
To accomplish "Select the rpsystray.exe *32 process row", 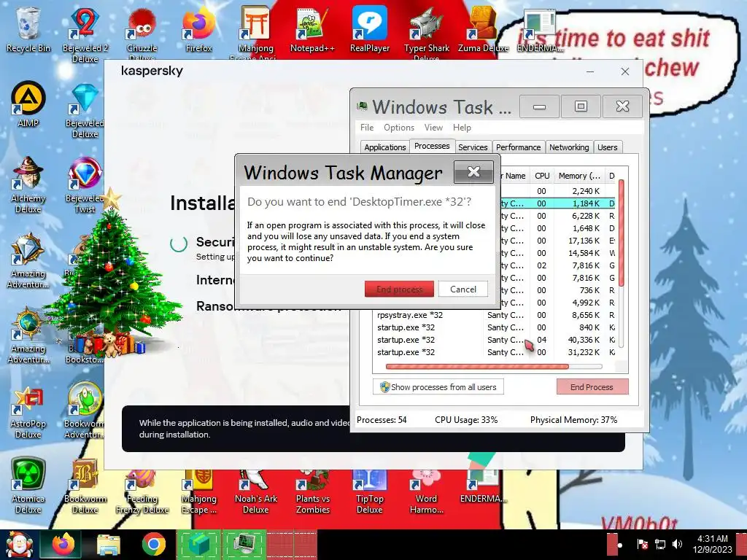I will [495, 315].
